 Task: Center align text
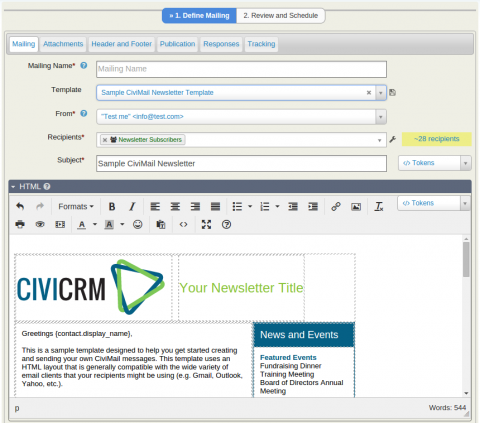point(175,207)
